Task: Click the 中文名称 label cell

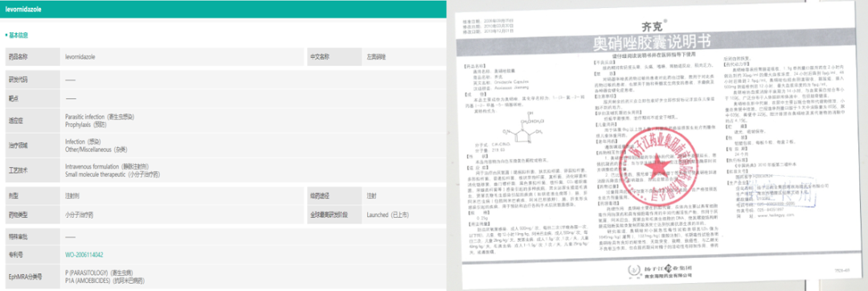Action: pos(334,56)
